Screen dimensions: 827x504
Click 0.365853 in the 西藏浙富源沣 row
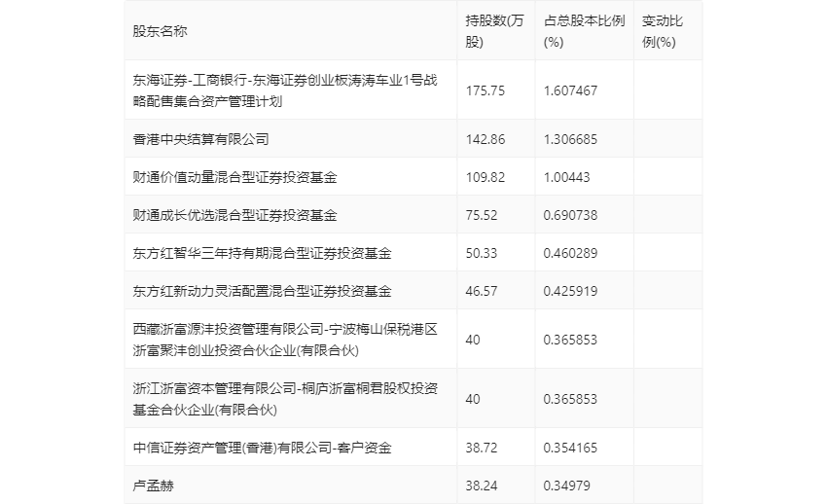(x=570, y=340)
